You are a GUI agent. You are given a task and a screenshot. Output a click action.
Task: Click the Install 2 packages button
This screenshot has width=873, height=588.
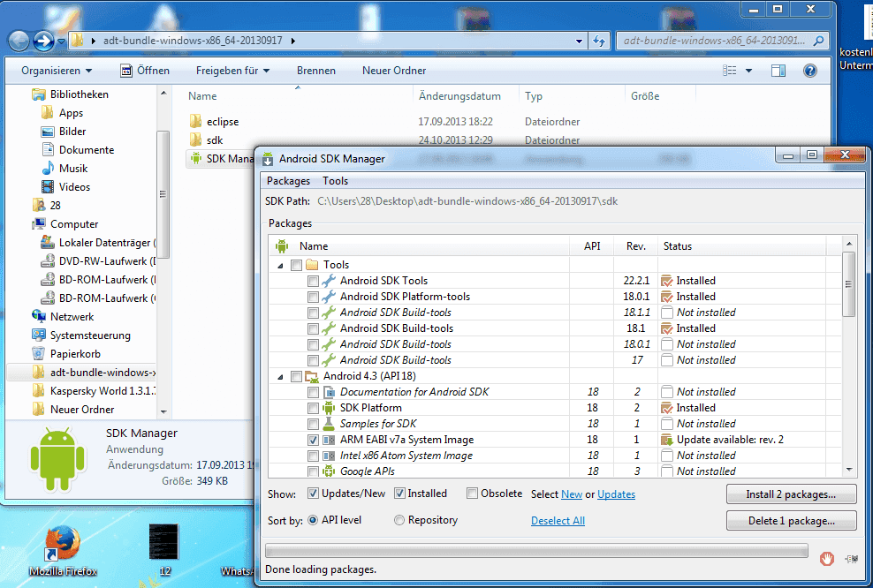pyautogui.click(x=791, y=494)
